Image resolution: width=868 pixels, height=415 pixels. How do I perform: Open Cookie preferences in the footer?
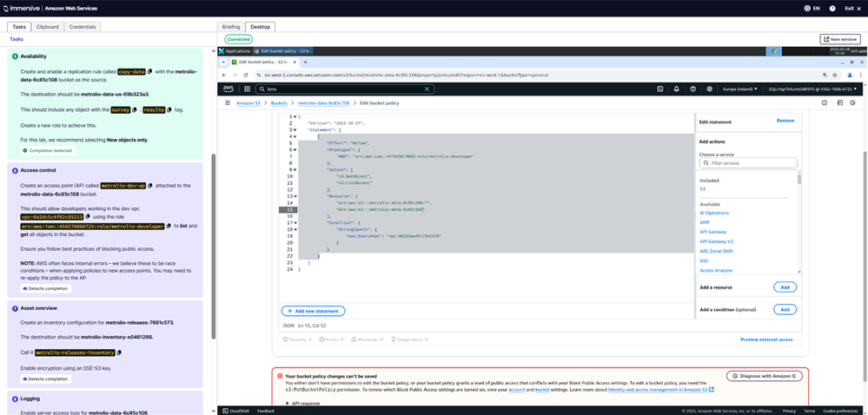point(838,411)
